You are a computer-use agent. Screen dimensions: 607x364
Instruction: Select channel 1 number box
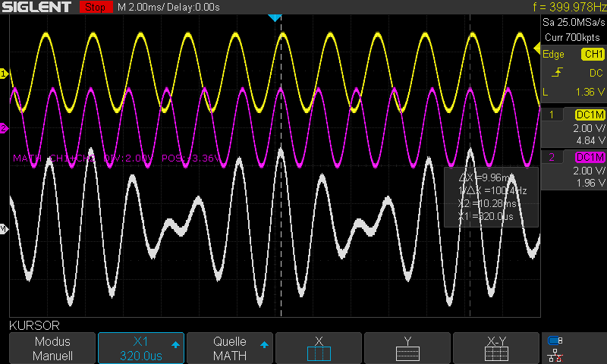tap(552, 115)
